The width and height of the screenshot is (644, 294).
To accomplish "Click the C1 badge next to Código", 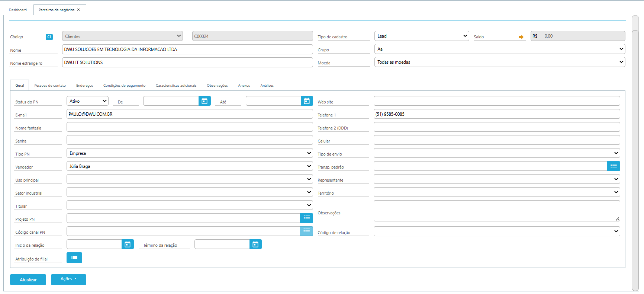I will click(x=49, y=37).
